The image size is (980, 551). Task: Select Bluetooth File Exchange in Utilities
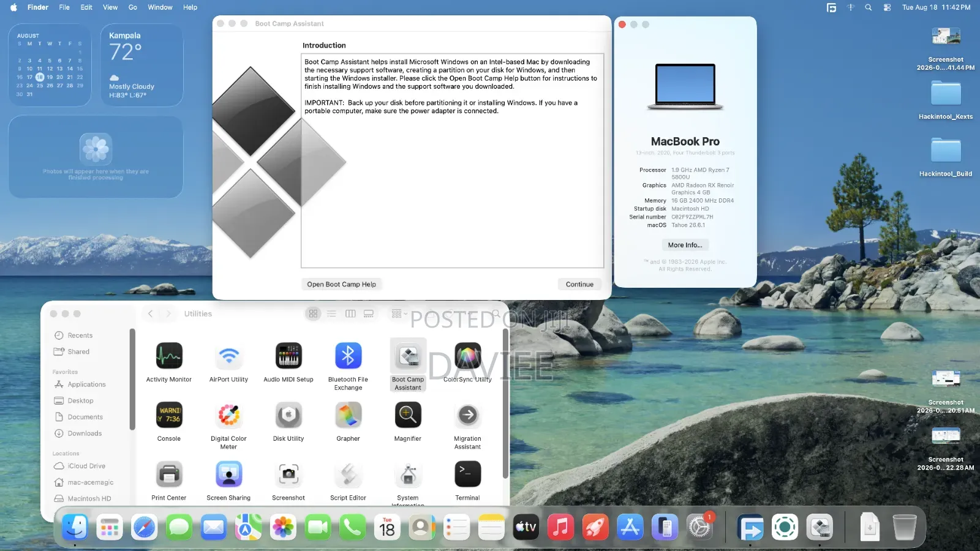[348, 356]
